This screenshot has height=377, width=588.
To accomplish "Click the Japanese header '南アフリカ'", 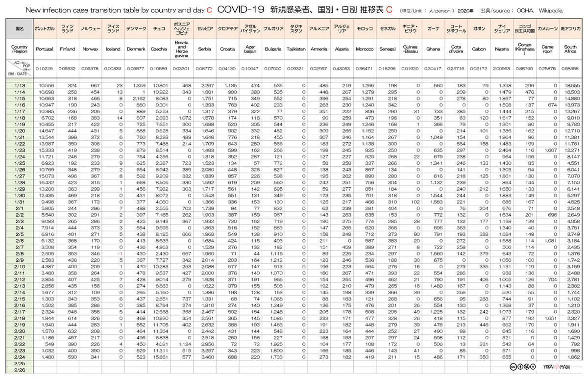I will [570, 29].
